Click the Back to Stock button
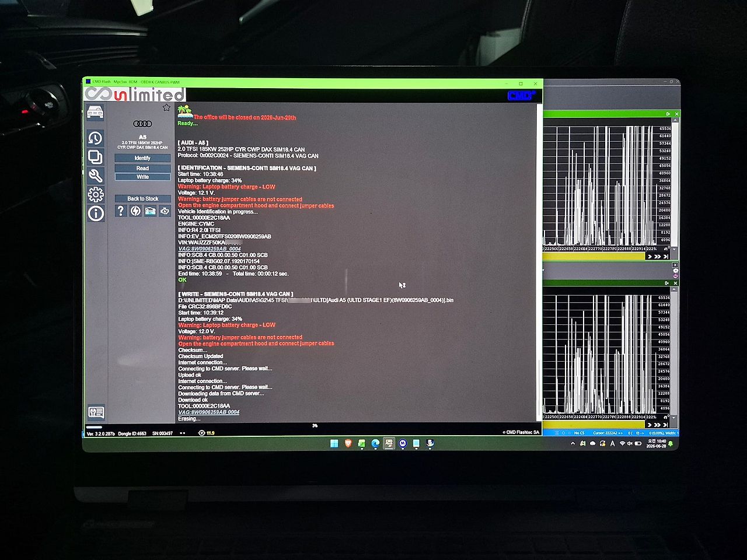This screenshot has height=560, width=747. pos(142,199)
